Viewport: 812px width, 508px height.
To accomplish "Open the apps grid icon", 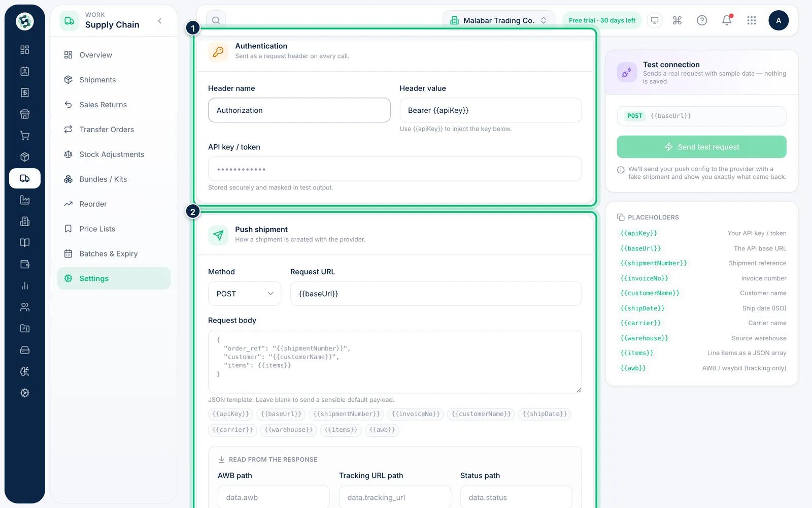I will 752,20.
